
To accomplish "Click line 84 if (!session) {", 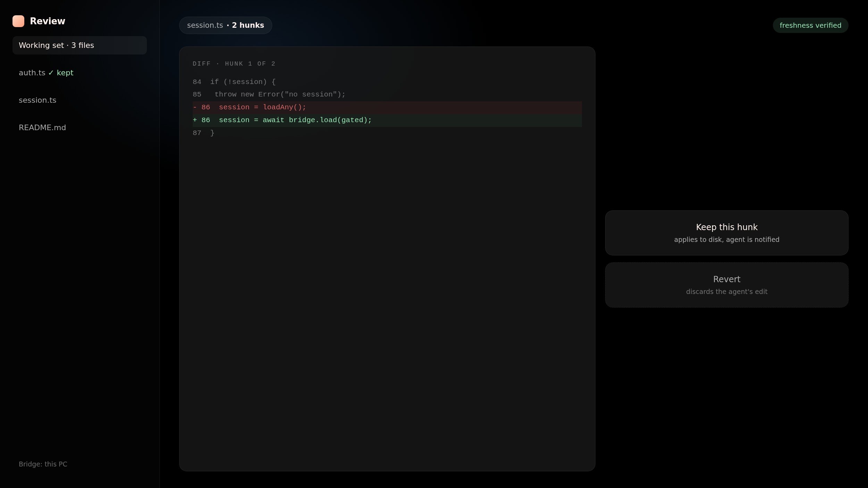I will 387,82.
